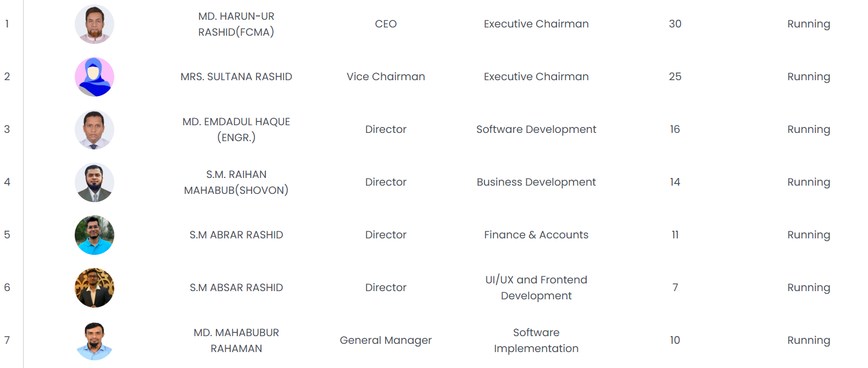Click the name MD. EMDADUL HAQUE (ENGR.)

tap(236, 130)
